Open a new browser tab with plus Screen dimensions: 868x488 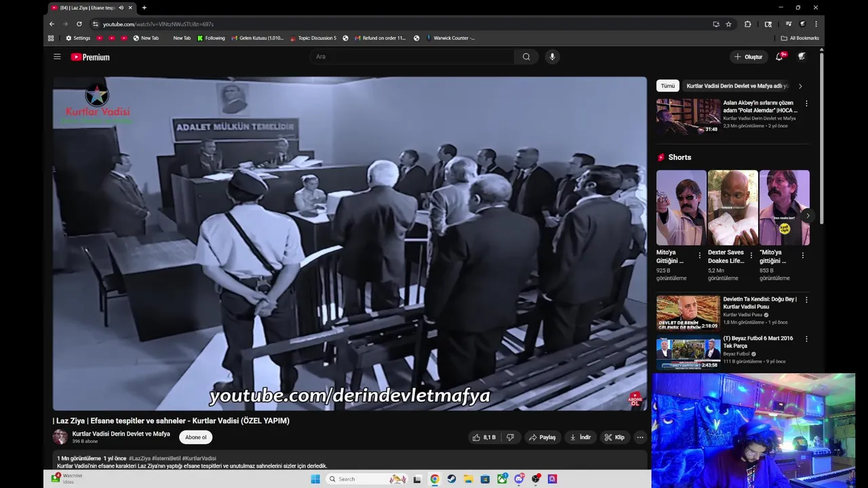(x=144, y=7)
